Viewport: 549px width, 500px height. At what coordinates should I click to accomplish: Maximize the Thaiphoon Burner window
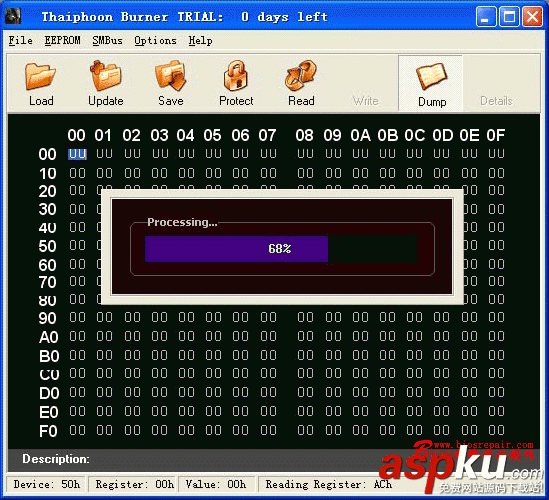pos(509,17)
